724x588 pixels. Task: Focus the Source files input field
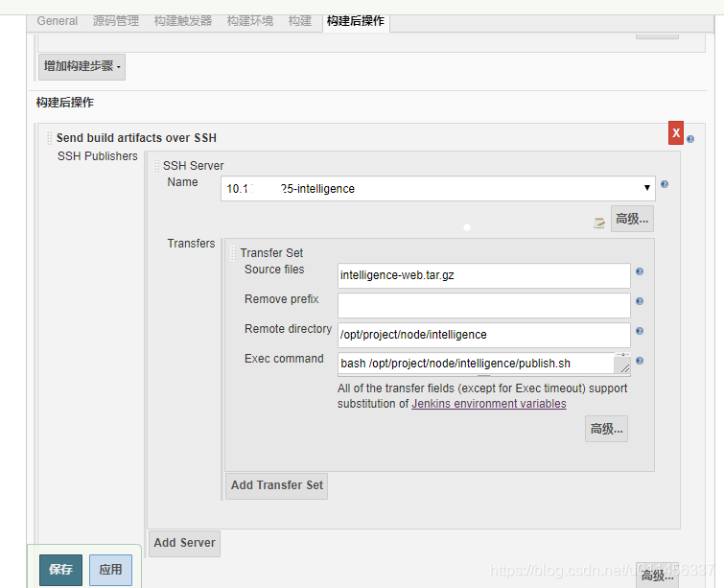pyautogui.click(x=484, y=275)
